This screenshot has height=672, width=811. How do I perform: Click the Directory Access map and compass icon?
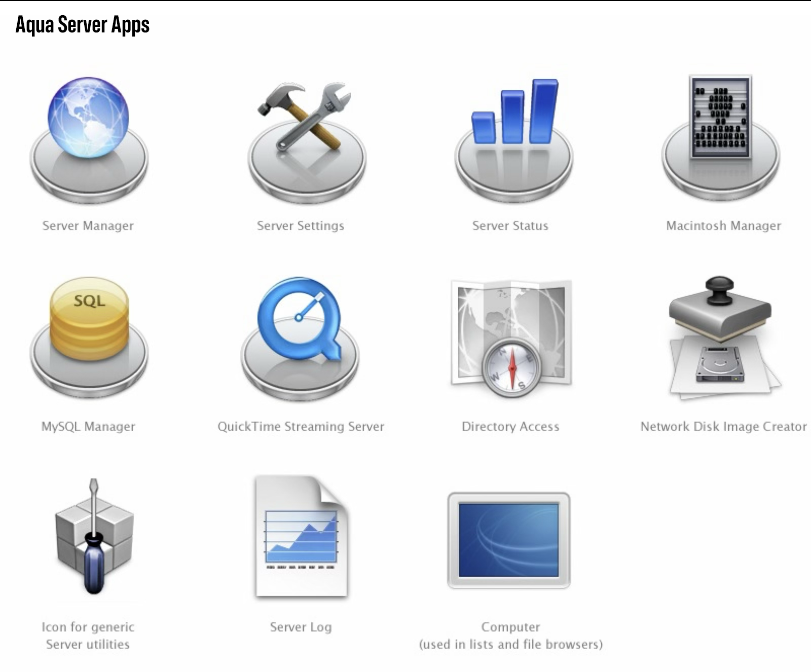(x=511, y=338)
